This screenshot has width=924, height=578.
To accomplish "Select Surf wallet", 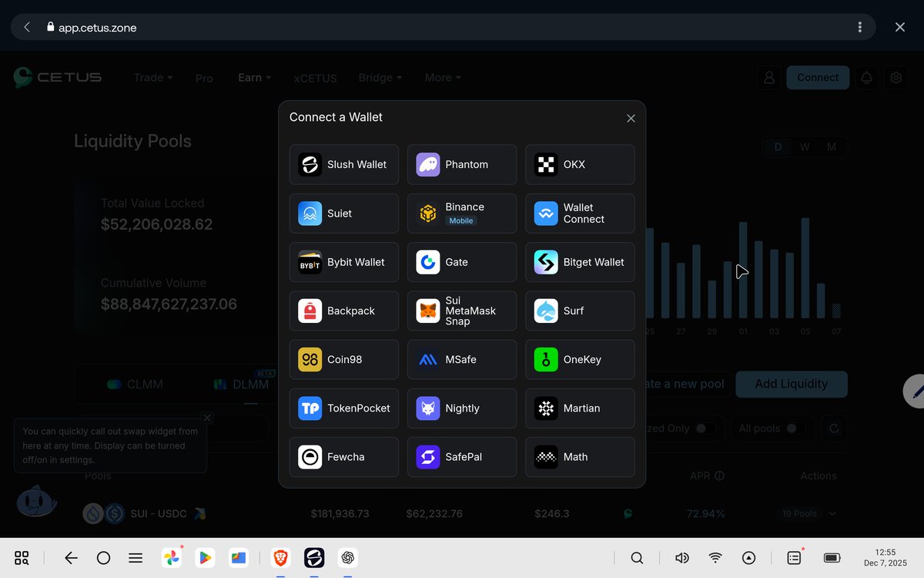I will (x=580, y=311).
